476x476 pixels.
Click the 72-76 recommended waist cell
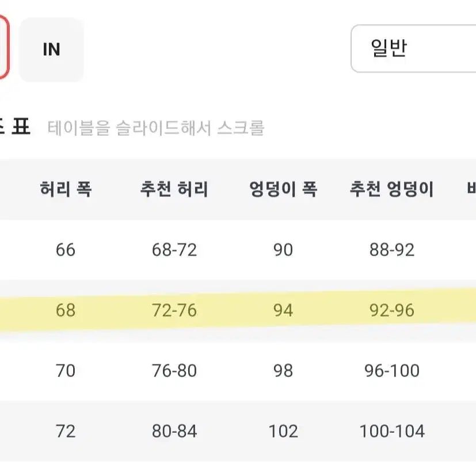coord(174,310)
